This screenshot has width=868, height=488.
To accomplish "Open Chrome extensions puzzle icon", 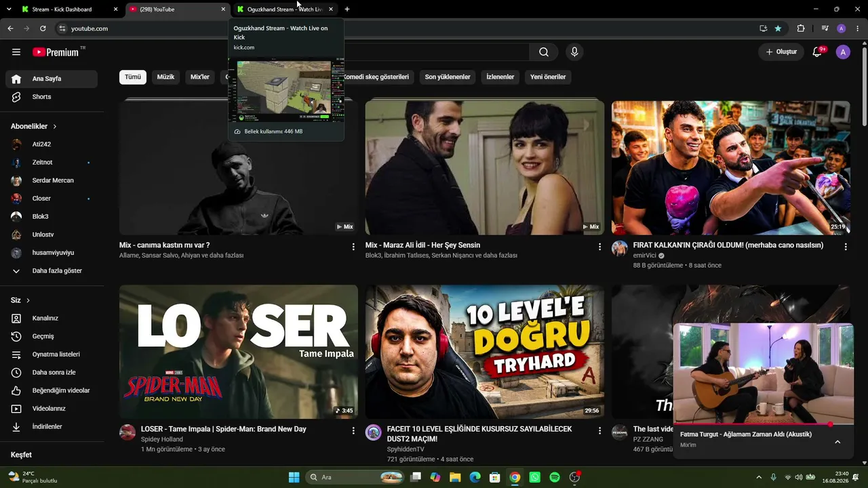I will [801, 28].
